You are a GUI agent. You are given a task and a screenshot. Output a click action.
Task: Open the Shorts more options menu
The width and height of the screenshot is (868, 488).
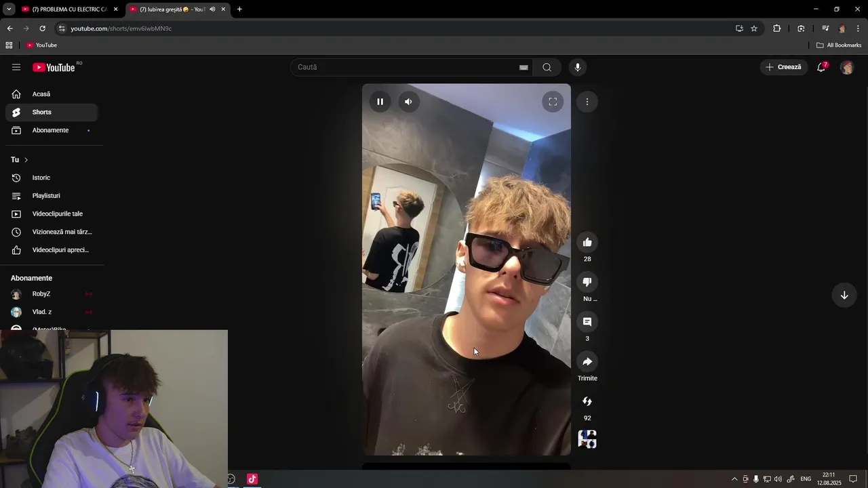coord(587,102)
